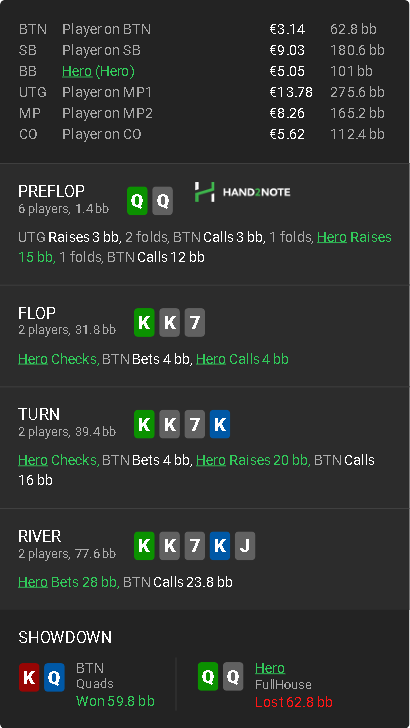Image resolution: width=410 pixels, height=728 pixels.
Task: Click the gray Q card in preflop
Action: 163,201
